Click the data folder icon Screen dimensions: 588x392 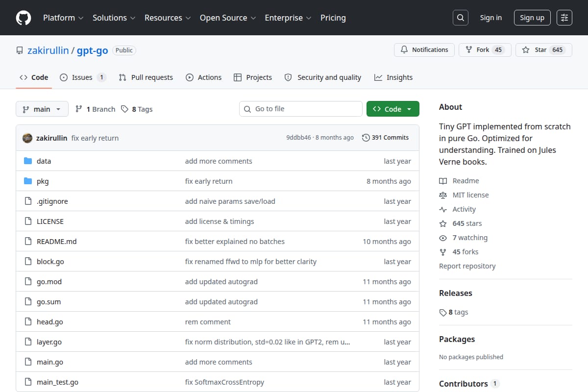point(28,161)
